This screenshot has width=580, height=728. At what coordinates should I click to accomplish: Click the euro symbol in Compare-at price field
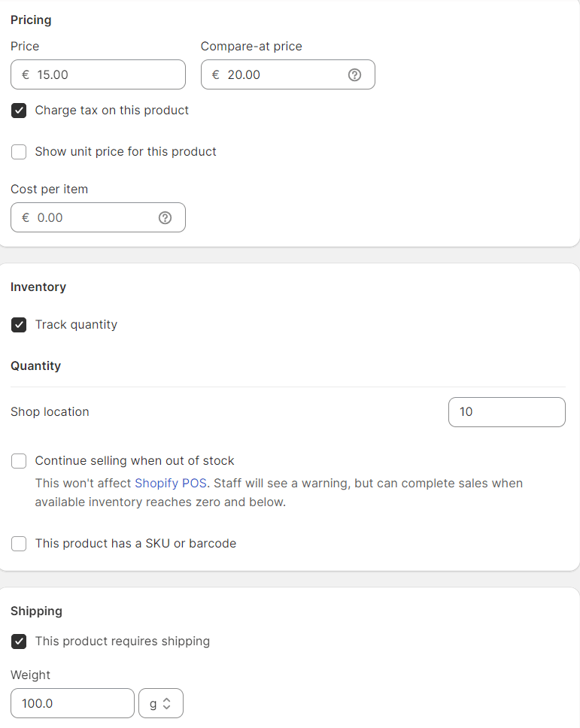(x=215, y=74)
